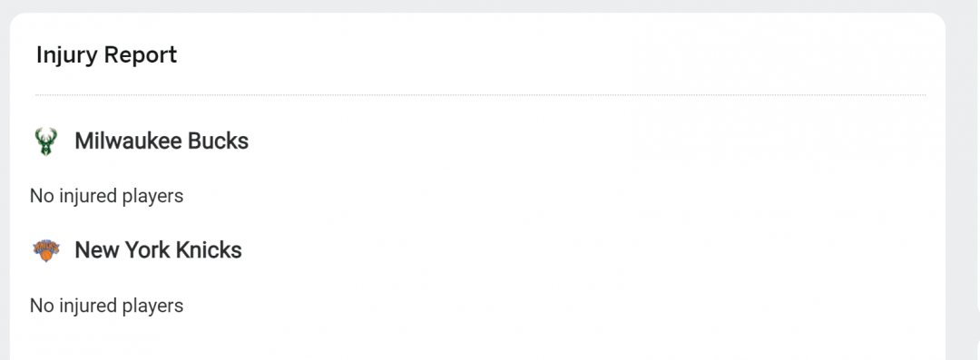This screenshot has height=360, width=980.
Task: Select the word "Bucks" in team name
Action: point(218,141)
